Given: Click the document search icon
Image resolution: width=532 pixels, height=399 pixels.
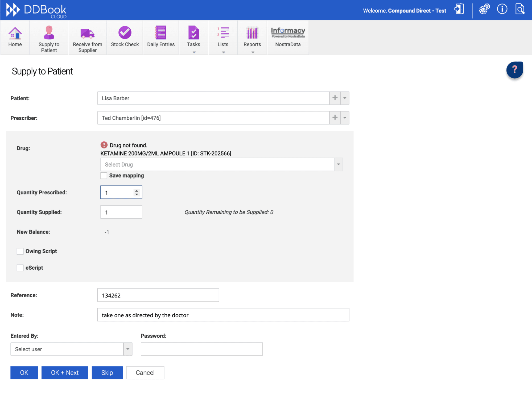Looking at the screenshot, I should point(520,9).
